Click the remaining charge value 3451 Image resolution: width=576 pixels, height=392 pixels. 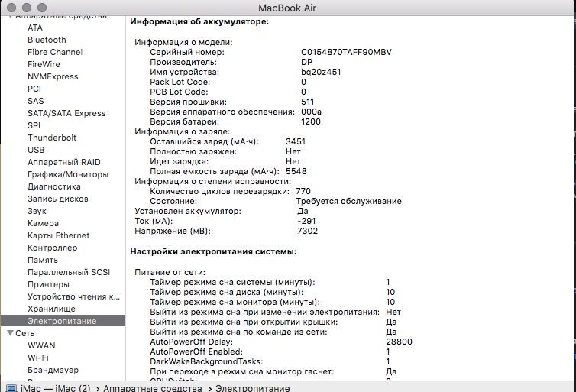[x=296, y=141]
